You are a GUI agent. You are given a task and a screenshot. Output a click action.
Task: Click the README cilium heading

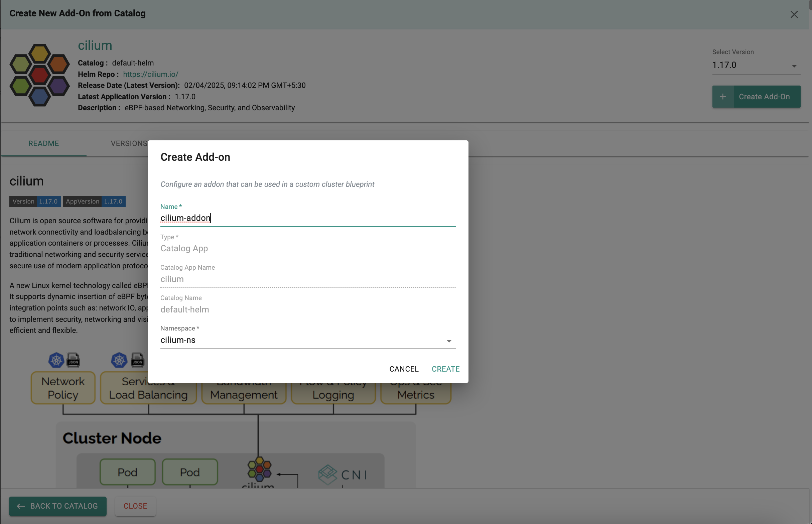26,181
